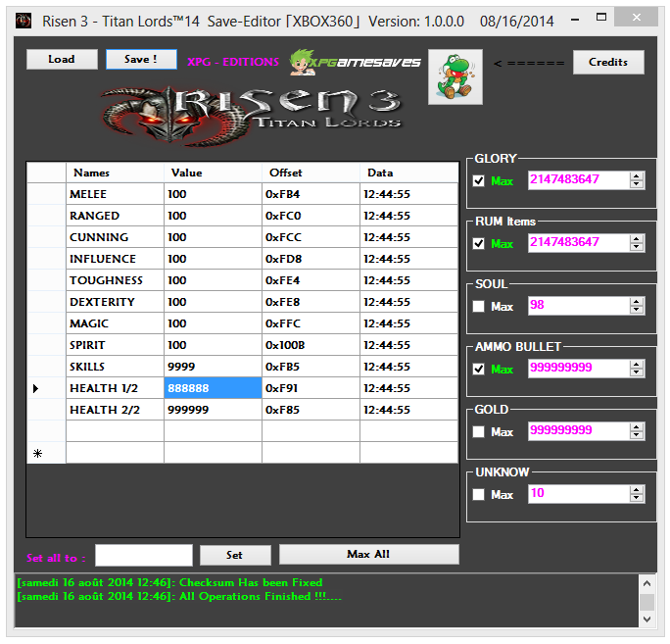Increase UNKNOW value using spinner up arrow

pos(637,490)
